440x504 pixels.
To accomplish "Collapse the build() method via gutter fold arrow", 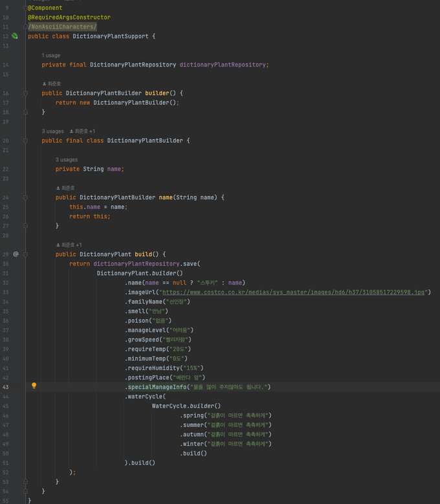I will coord(26,254).
